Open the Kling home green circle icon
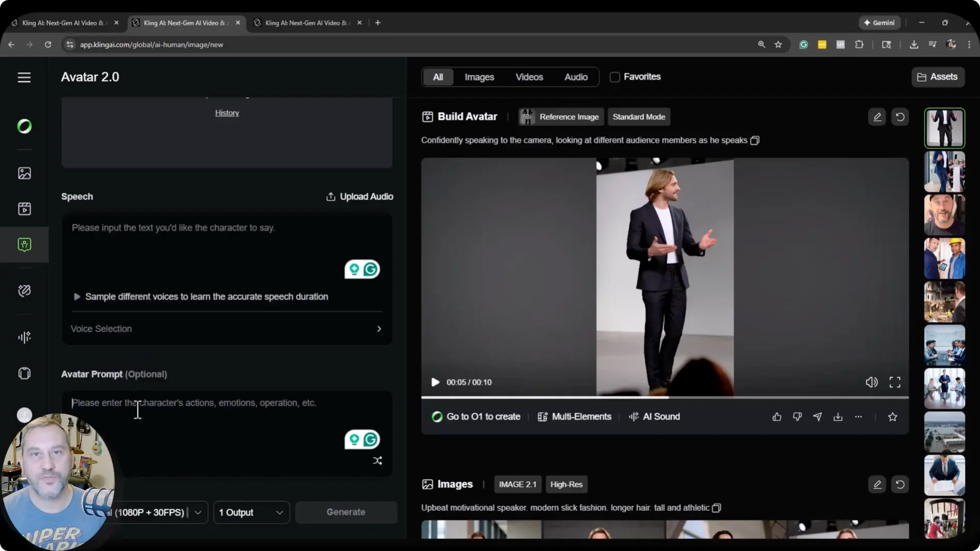This screenshot has width=980, height=551. [24, 126]
